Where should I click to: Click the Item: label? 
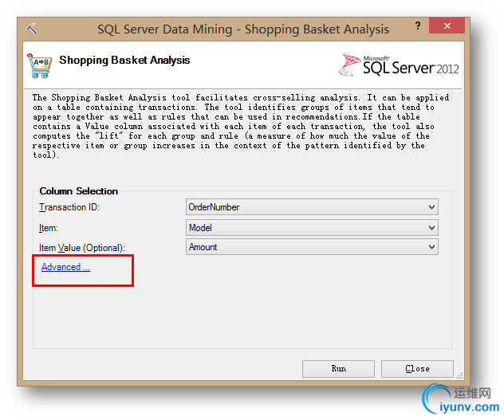(49, 228)
